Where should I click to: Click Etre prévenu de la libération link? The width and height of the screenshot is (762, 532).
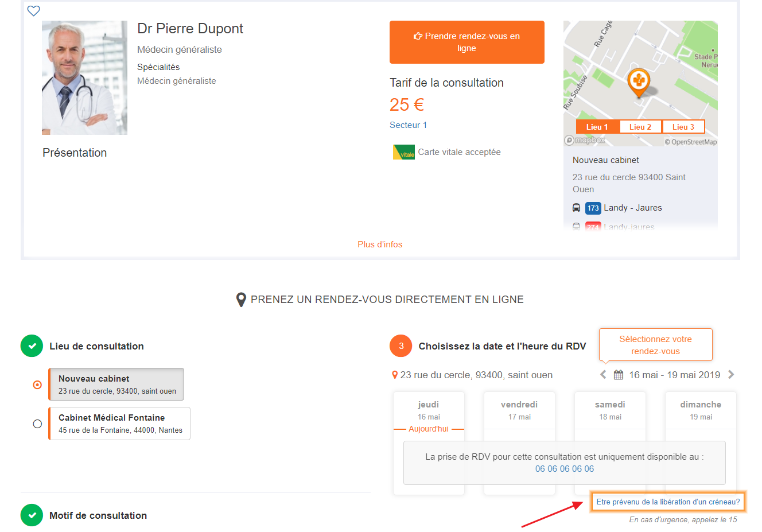pos(668,502)
